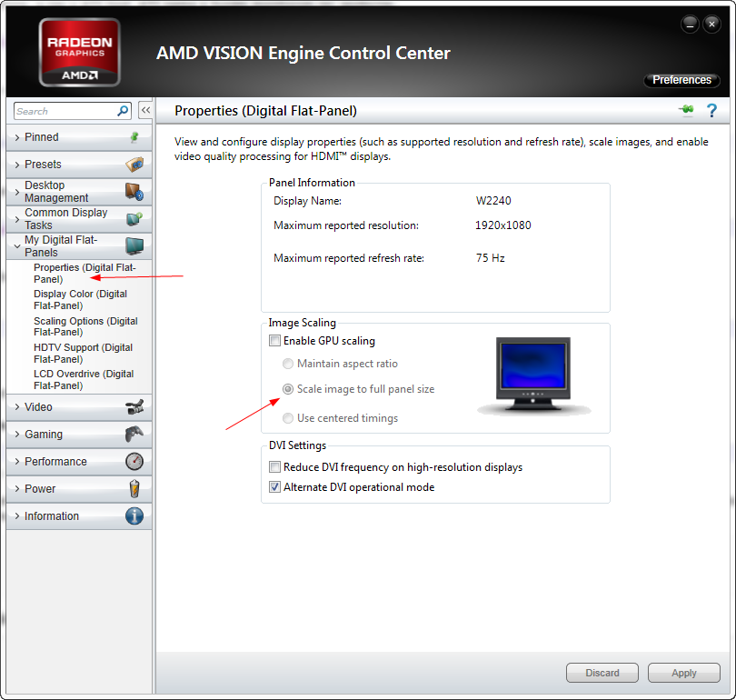The height and width of the screenshot is (700, 736).
Task: Open Properties (Digital Flat-Panel) page
Action: (x=85, y=274)
